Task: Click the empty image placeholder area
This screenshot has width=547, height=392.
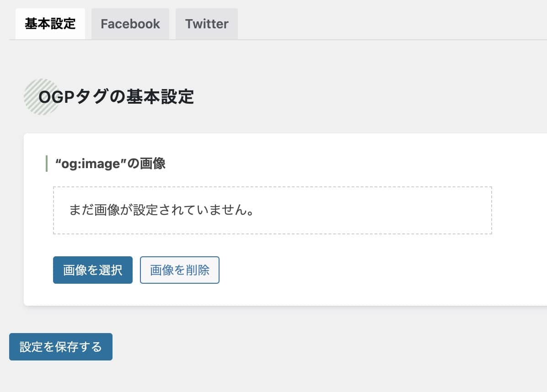Action: pos(272,210)
